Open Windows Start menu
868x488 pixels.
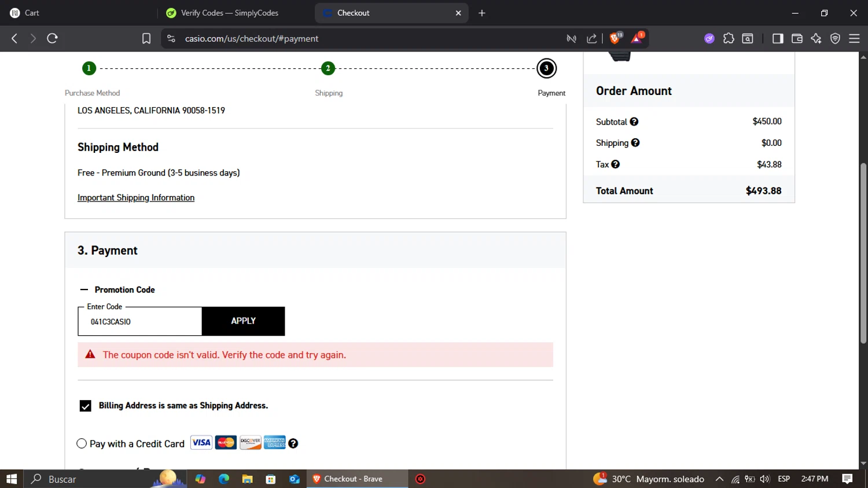(12, 479)
